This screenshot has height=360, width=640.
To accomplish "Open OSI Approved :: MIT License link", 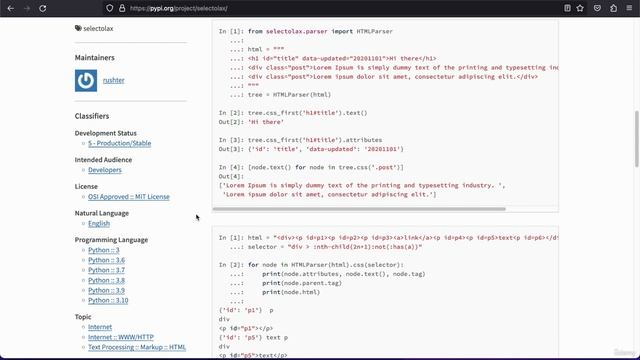I will click(129, 197).
